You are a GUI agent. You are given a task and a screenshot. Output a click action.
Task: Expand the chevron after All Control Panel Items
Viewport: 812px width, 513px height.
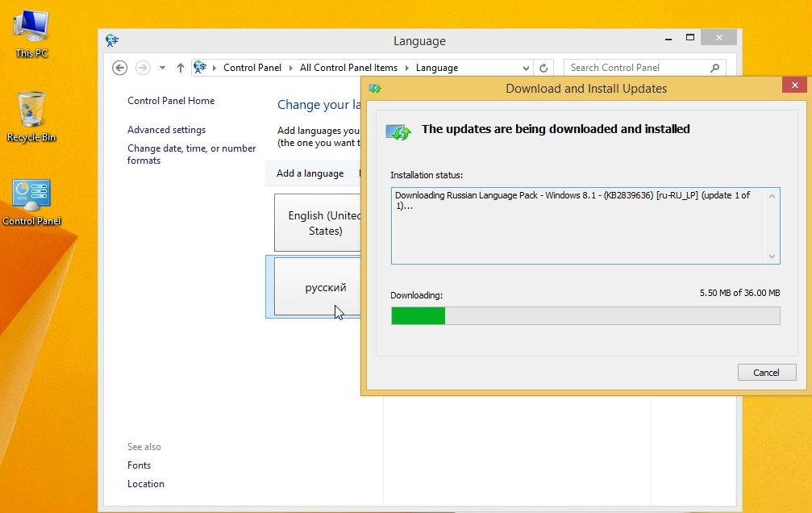click(x=407, y=68)
